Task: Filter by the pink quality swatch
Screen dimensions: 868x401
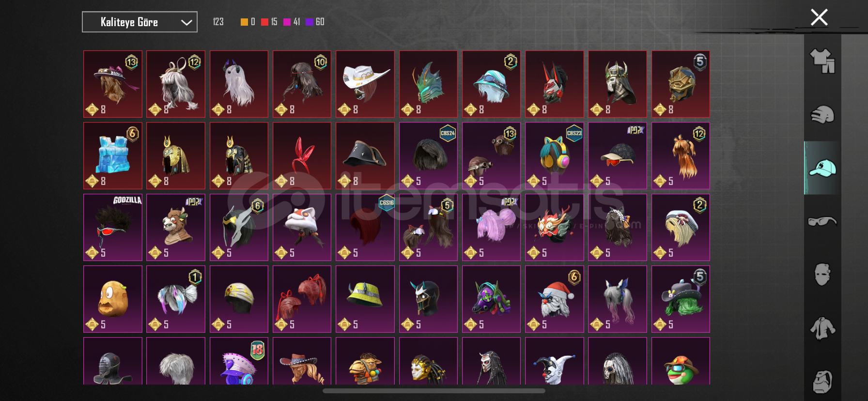Action: point(287,22)
